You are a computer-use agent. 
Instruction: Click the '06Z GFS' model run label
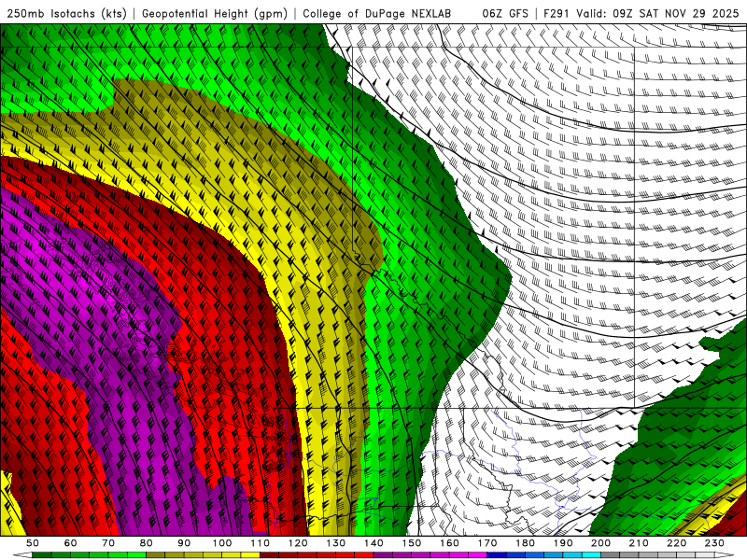pyautogui.click(x=505, y=14)
